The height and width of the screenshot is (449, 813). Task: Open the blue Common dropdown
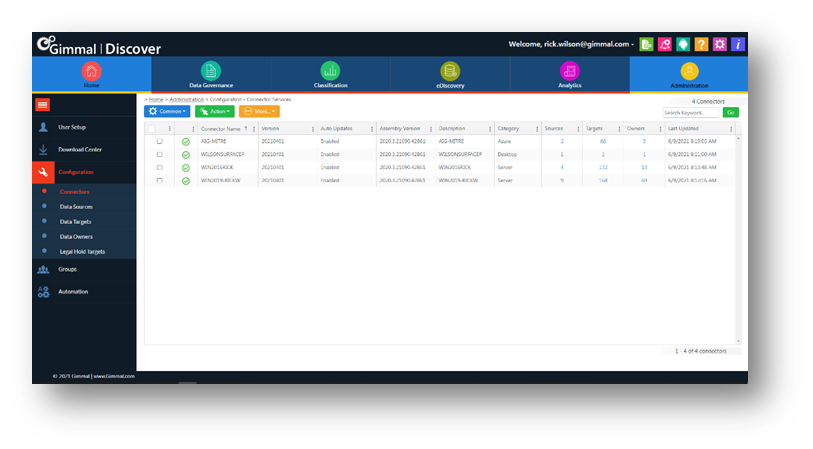[x=167, y=111]
